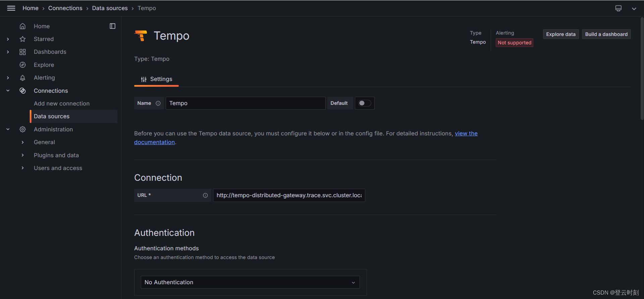Expand Plugins and data submenu

click(x=22, y=155)
